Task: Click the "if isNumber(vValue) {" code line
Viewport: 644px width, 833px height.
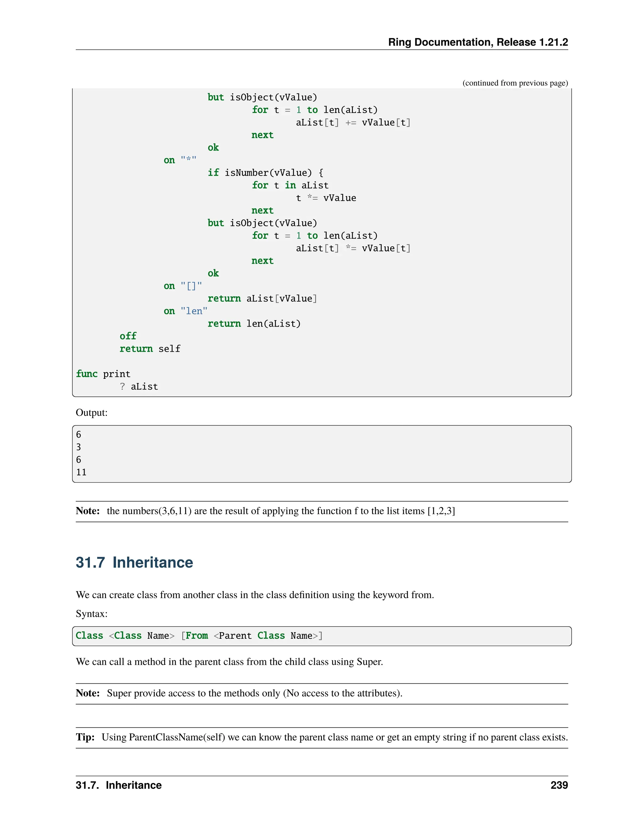Action: click(265, 173)
